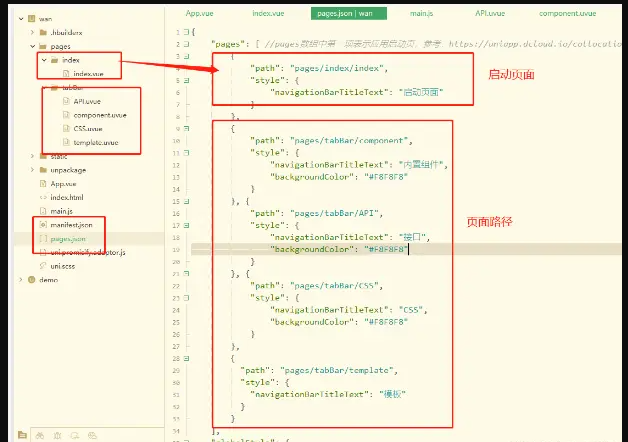Click "pages/tabBar/CSS" path value in code
This screenshot has width=628, height=442.
pyautogui.click(x=334, y=286)
